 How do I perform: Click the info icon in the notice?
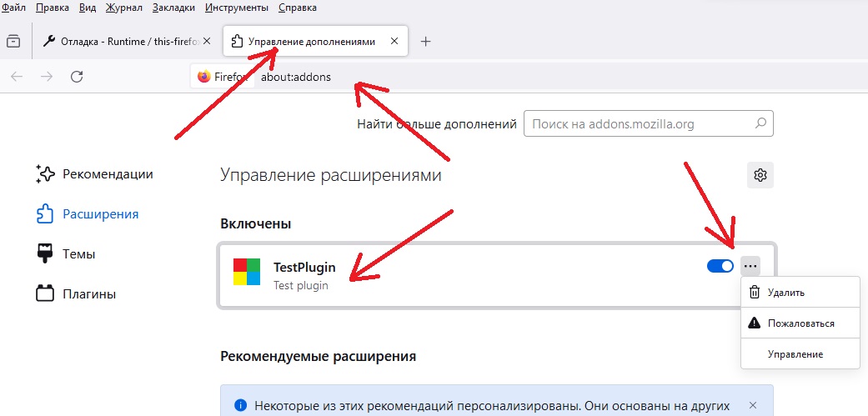pyautogui.click(x=239, y=405)
